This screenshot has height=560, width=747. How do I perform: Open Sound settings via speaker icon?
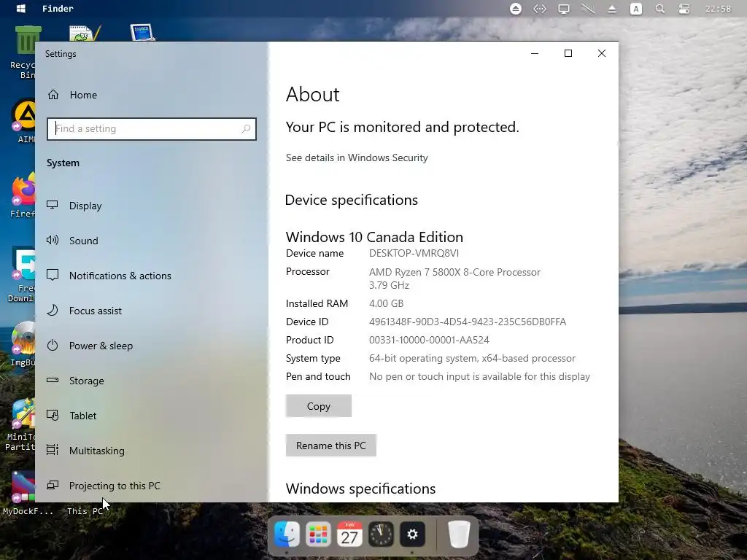coord(53,240)
